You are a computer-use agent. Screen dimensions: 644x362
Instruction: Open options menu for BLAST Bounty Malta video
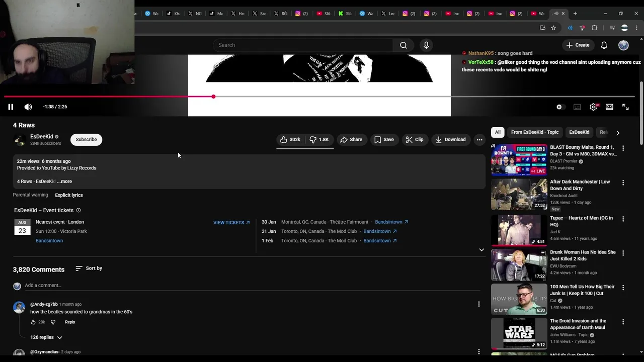[623, 148]
